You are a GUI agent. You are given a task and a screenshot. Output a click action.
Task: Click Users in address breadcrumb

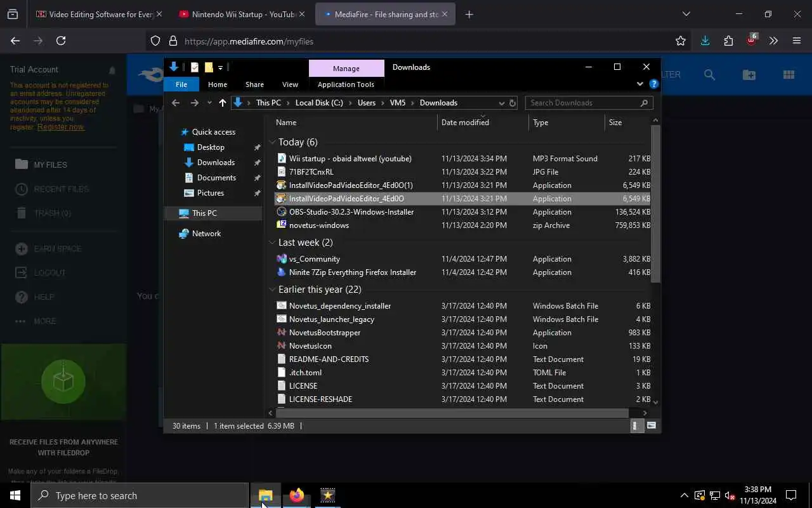(367, 103)
